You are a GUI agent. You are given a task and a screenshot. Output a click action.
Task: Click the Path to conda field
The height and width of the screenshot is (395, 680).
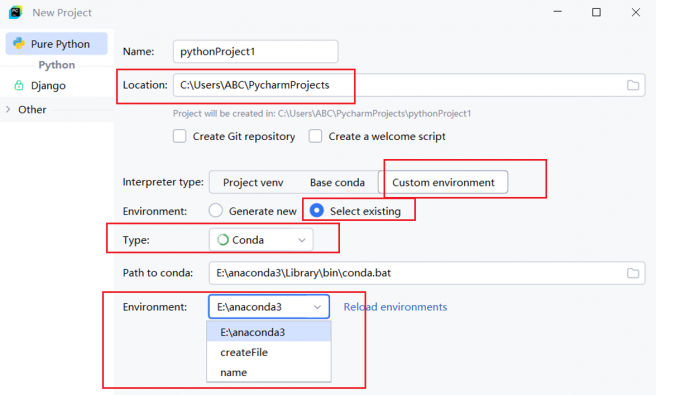427,273
